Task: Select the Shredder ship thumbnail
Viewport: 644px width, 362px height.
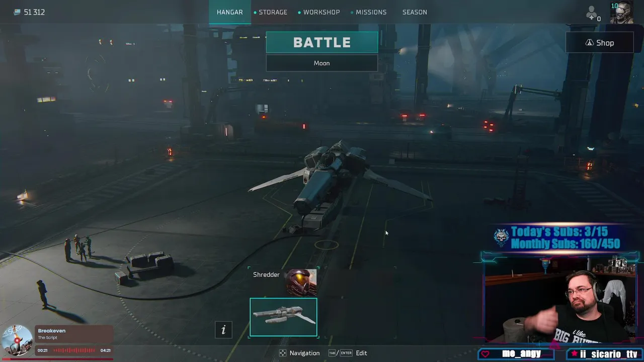Action: pyautogui.click(x=283, y=317)
